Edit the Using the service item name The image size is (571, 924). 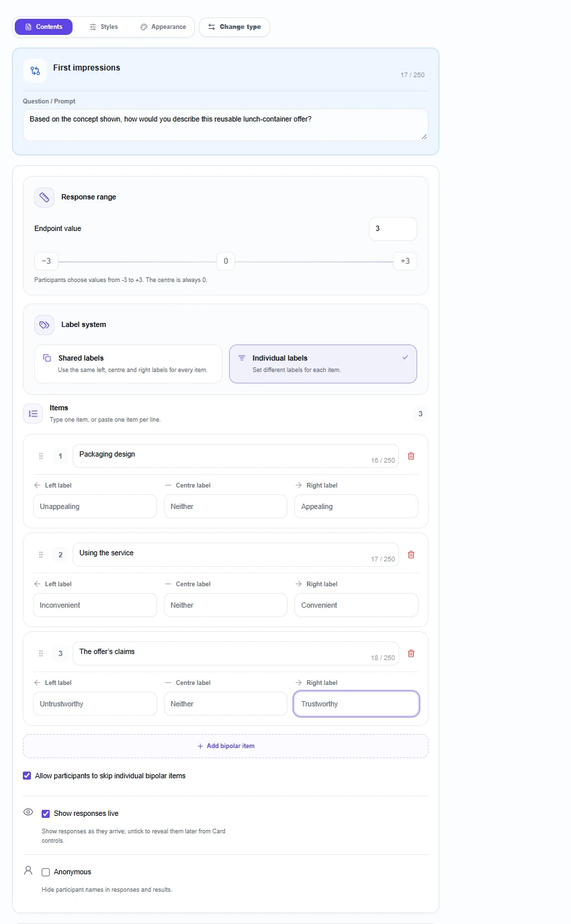tap(236, 555)
